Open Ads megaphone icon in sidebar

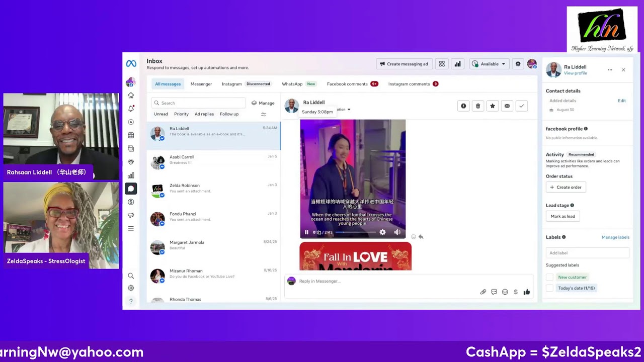tap(131, 215)
